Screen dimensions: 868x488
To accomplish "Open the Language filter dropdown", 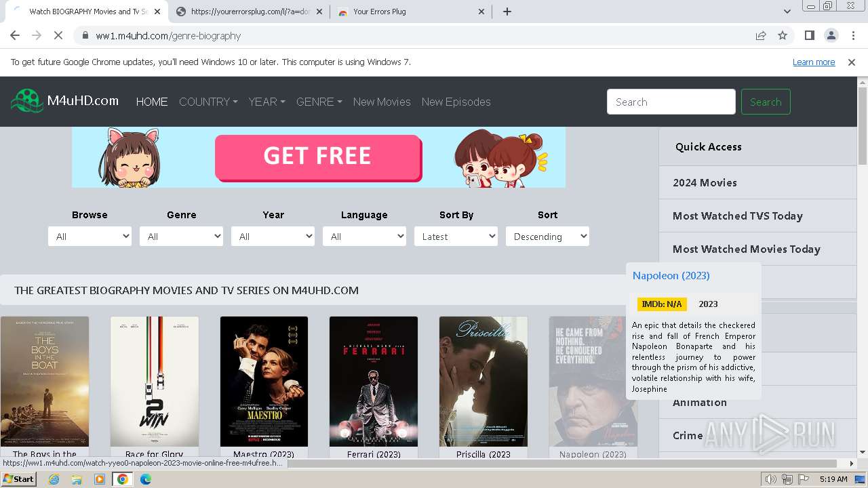I will pos(364,237).
